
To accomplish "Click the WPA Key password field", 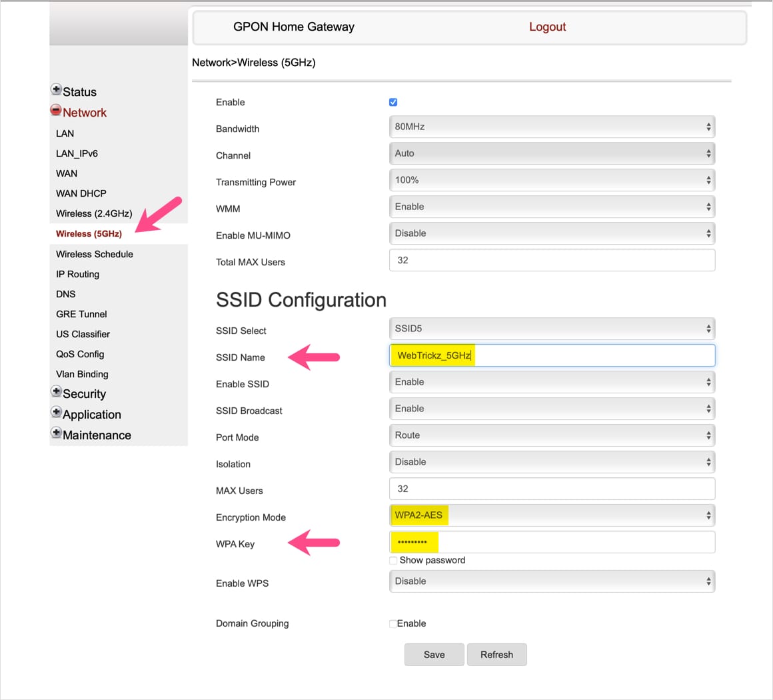I will [x=552, y=541].
